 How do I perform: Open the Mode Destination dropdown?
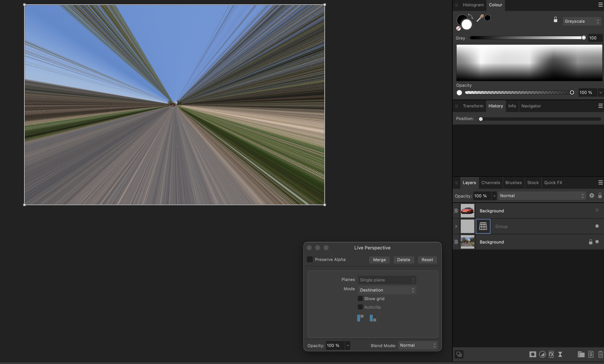(387, 290)
